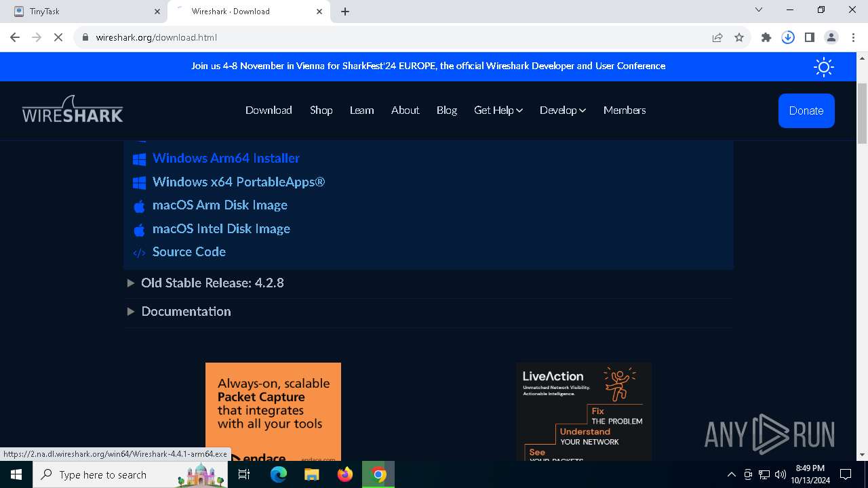Click the browser forward arrow
Viewport: 868px width, 488px height.
tap(37, 37)
